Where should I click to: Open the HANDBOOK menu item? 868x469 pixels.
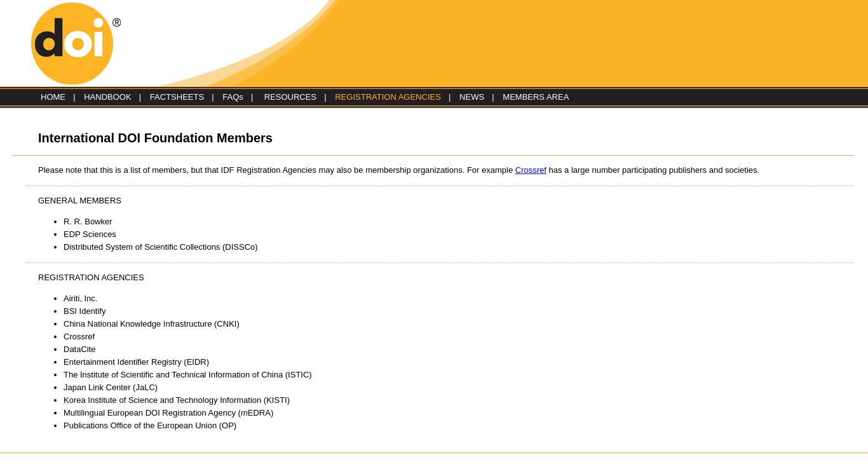(107, 97)
